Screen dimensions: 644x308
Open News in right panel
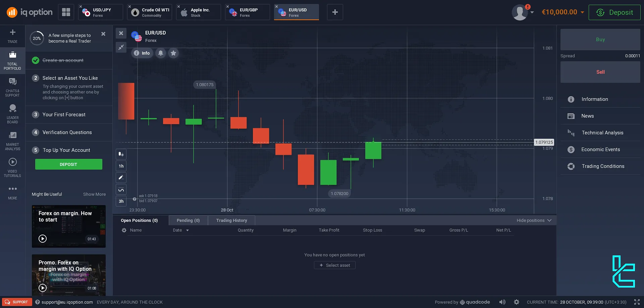tap(600, 116)
